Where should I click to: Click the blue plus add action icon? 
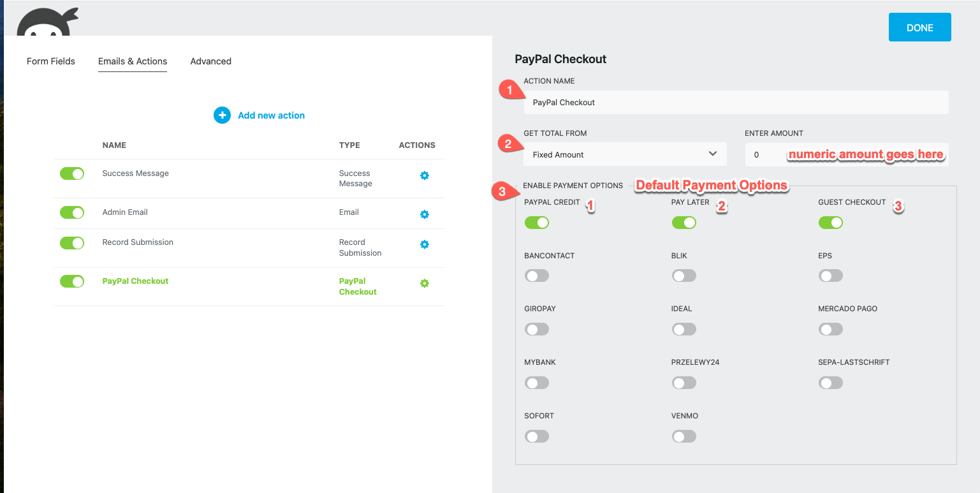(222, 115)
